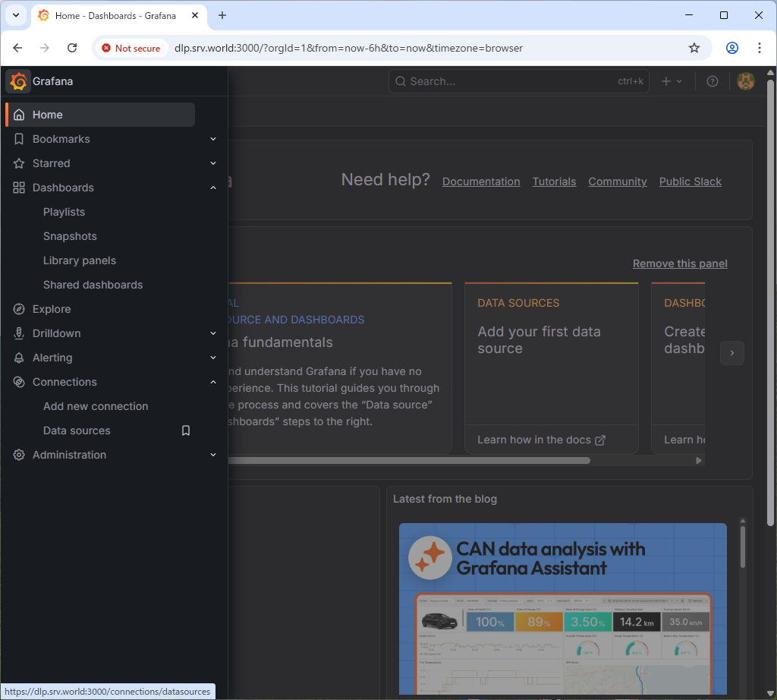
Task: Open Chrome three-dot menu
Action: tap(759, 48)
